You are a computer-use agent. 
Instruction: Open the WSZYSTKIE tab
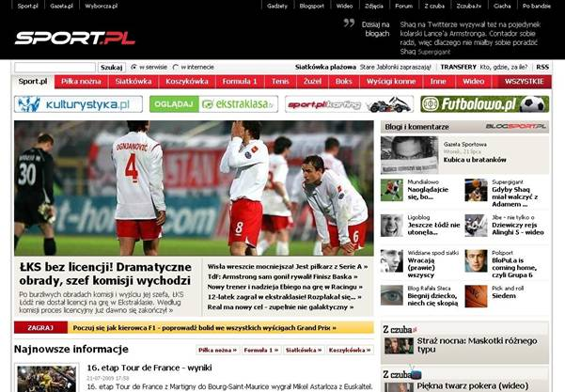[525, 82]
